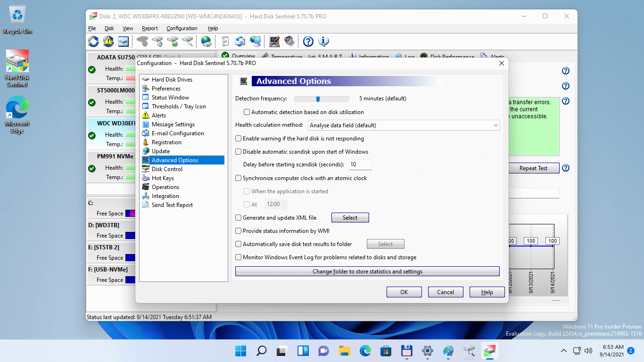Click Repeat Test button in main window
This screenshot has height=362, width=644.
click(x=533, y=168)
